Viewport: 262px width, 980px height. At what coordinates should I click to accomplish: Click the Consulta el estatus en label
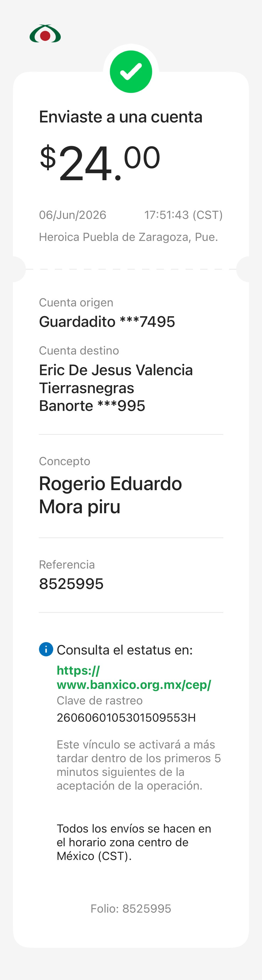point(125,650)
